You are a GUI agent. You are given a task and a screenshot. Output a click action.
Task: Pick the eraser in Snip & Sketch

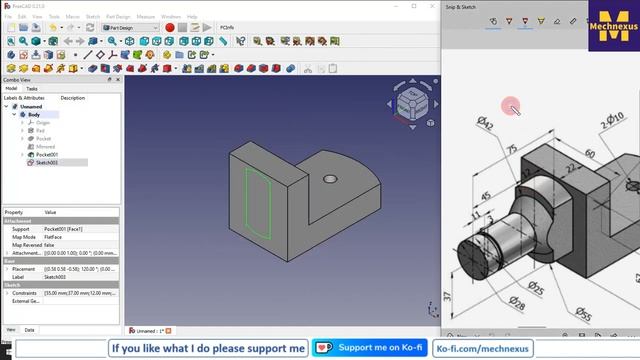click(x=557, y=21)
